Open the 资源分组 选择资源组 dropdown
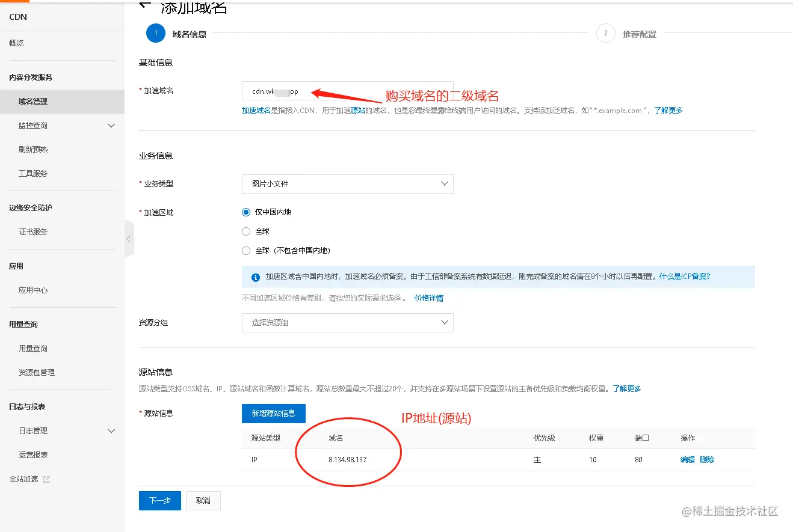 coord(347,323)
